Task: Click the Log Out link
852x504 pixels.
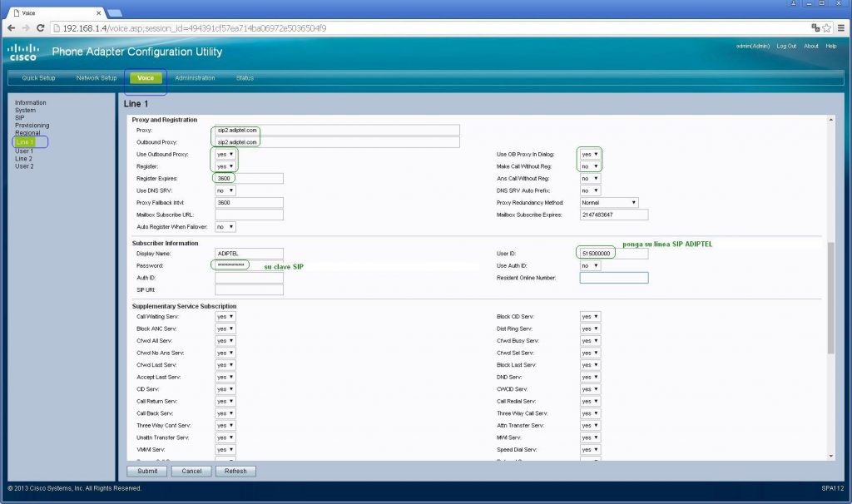Action: pyautogui.click(x=785, y=47)
